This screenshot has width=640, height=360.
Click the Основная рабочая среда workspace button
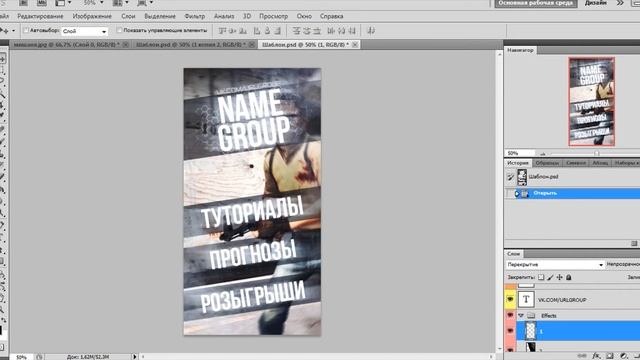coord(536,3)
